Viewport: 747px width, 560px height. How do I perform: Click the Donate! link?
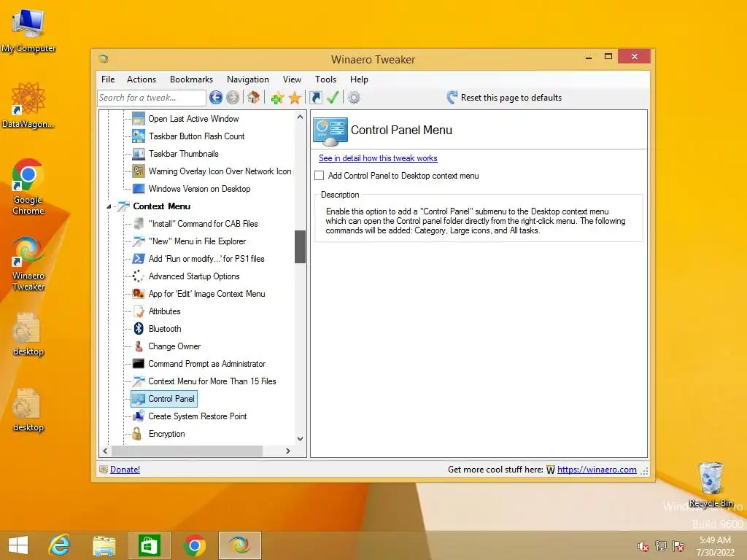coord(125,470)
